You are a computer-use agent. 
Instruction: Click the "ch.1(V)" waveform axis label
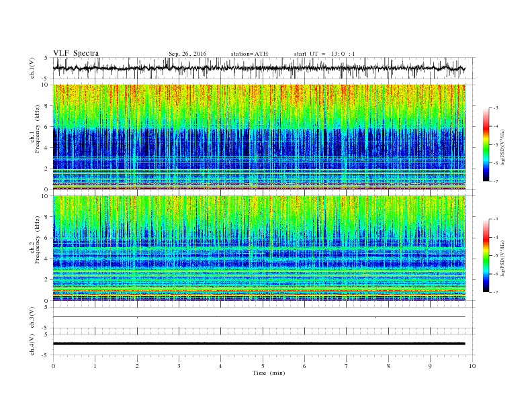point(32,68)
